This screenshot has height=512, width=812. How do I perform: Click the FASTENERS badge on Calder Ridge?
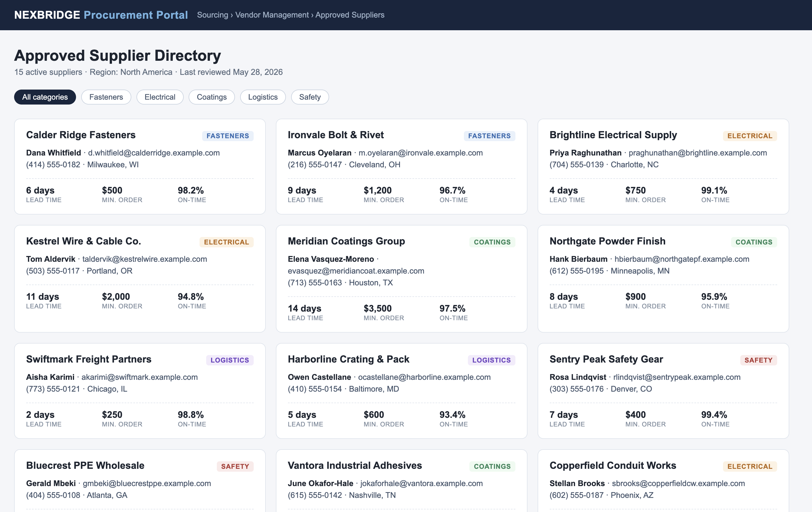tap(227, 136)
